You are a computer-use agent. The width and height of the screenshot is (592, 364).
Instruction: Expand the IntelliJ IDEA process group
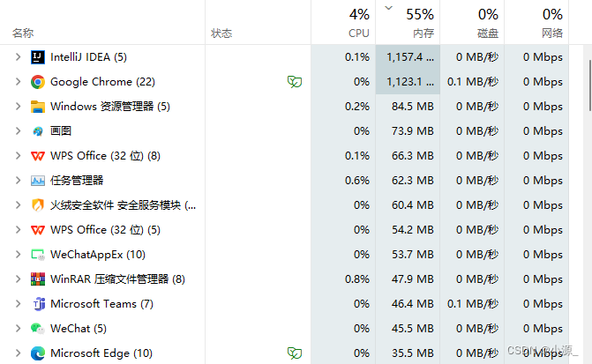pos(18,57)
